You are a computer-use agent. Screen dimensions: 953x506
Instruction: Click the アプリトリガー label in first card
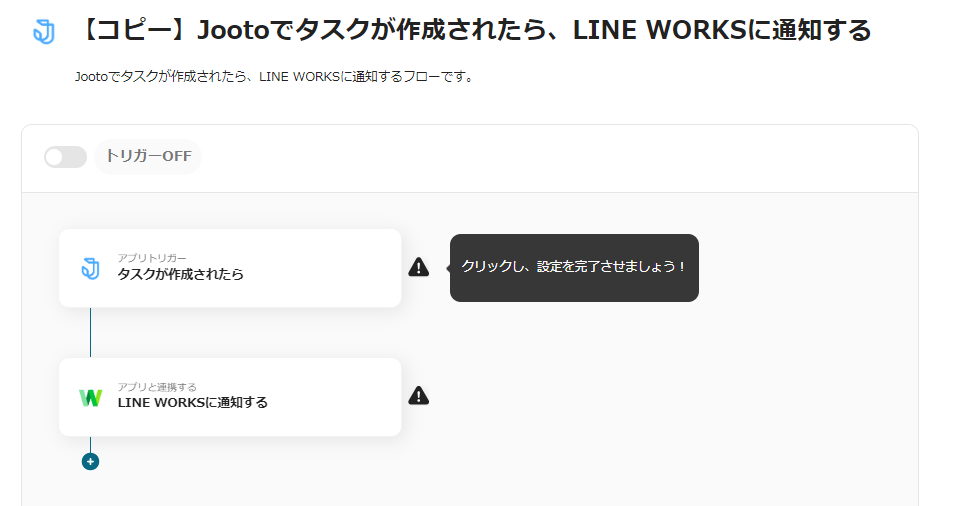click(x=153, y=258)
